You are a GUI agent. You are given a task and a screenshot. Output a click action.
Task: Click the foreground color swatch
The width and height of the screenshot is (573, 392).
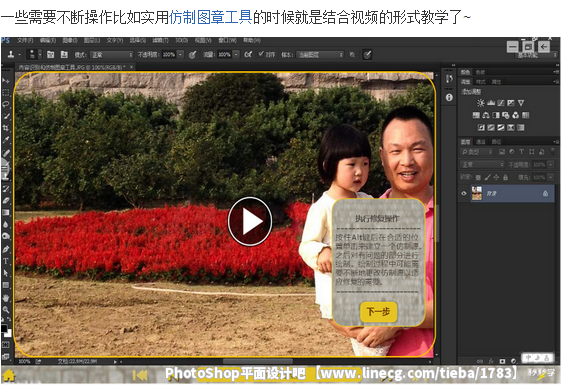4,328
